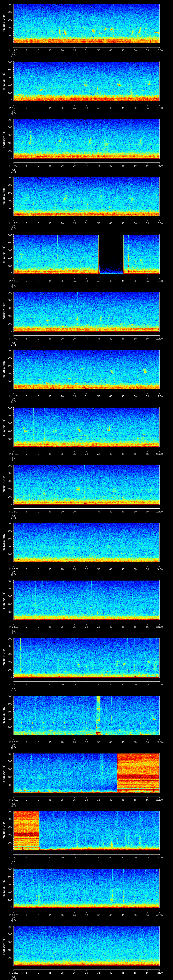Screen dimensions: 173x980
Task: Click the 11:22:00 start time label
Action: point(13,511)
